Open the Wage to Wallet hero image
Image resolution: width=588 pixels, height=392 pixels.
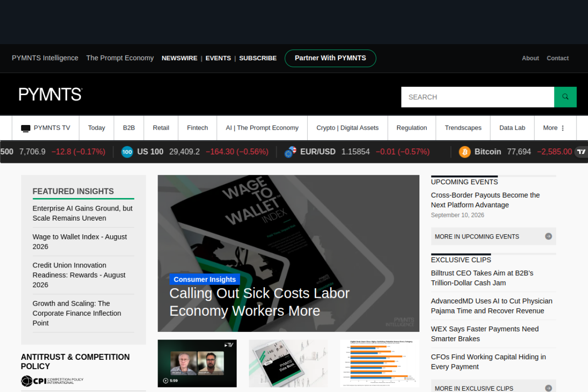point(288,253)
